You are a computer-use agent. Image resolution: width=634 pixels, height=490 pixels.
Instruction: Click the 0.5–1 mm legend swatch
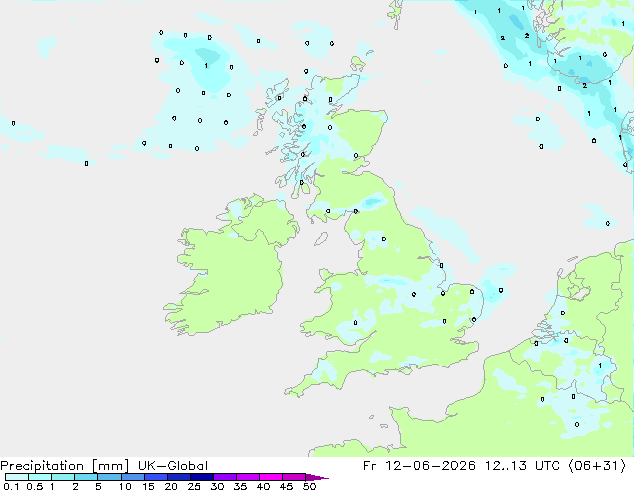click(x=40, y=477)
